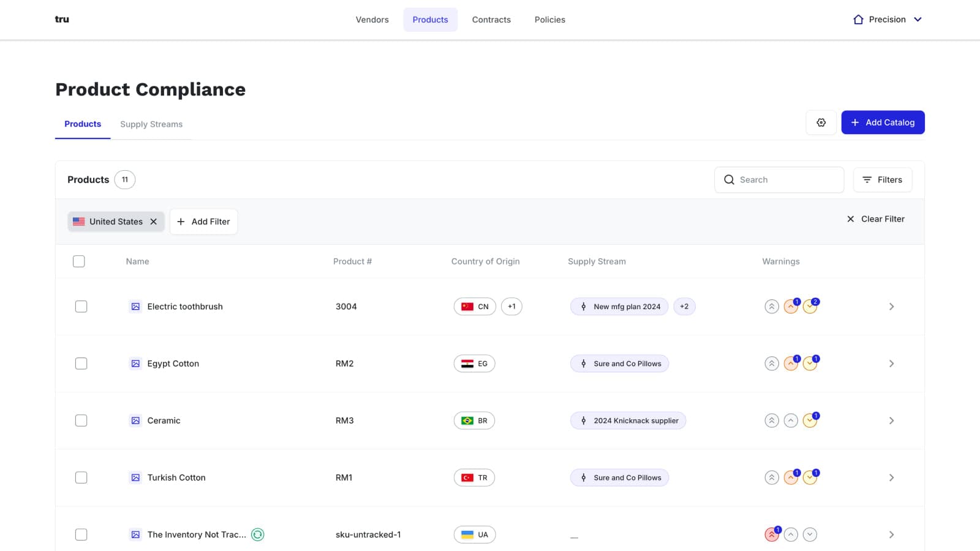Click the orange warning badge on Egypt Cotton row
Screen dimensions: 980x551
tap(791, 364)
